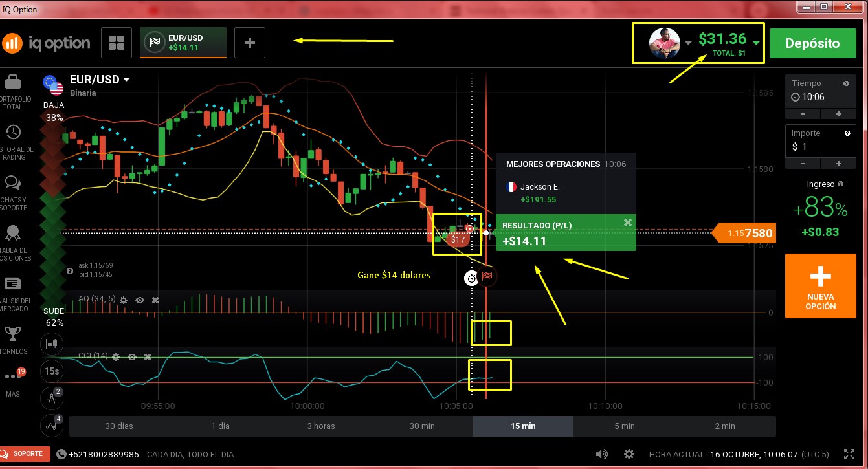Click the red flag expiration marker
The height and width of the screenshot is (469, 868).
point(487,276)
